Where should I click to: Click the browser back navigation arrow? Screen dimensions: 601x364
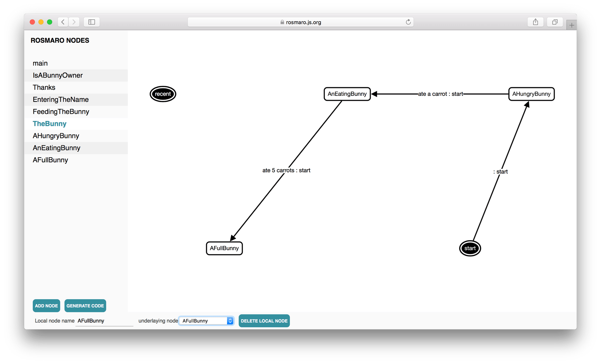click(x=63, y=22)
